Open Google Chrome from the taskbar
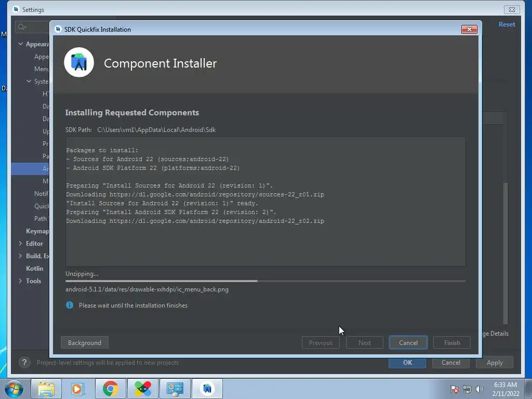This screenshot has width=532, height=399. [x=110, y=389]
